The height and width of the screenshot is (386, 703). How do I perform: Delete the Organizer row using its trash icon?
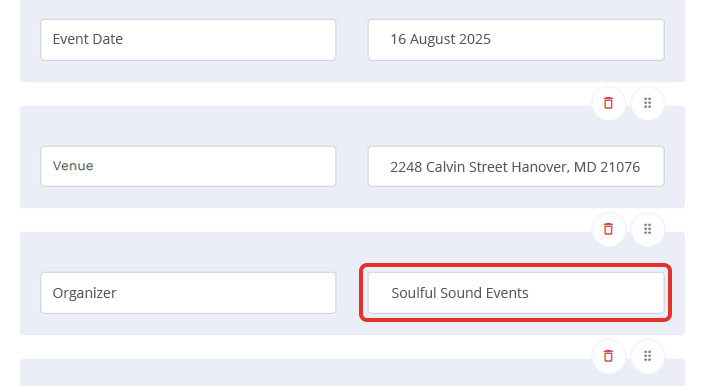click(608, 229)
